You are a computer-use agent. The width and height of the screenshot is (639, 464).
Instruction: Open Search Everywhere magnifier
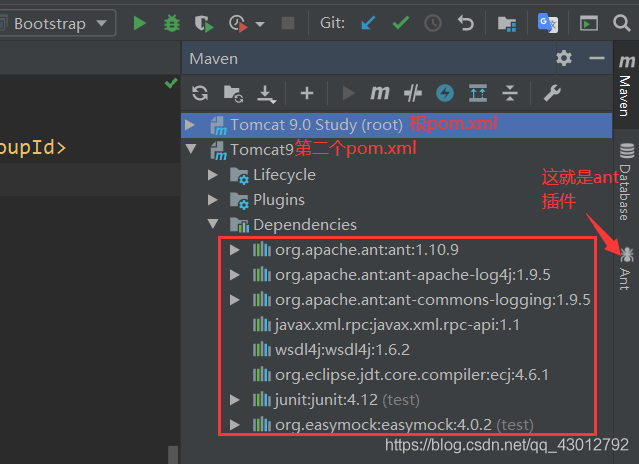(x=621, y=23)
